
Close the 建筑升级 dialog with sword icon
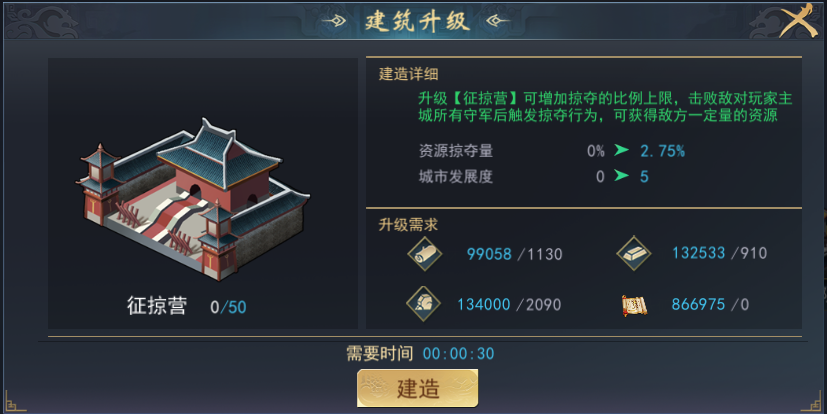pos(799,20)
